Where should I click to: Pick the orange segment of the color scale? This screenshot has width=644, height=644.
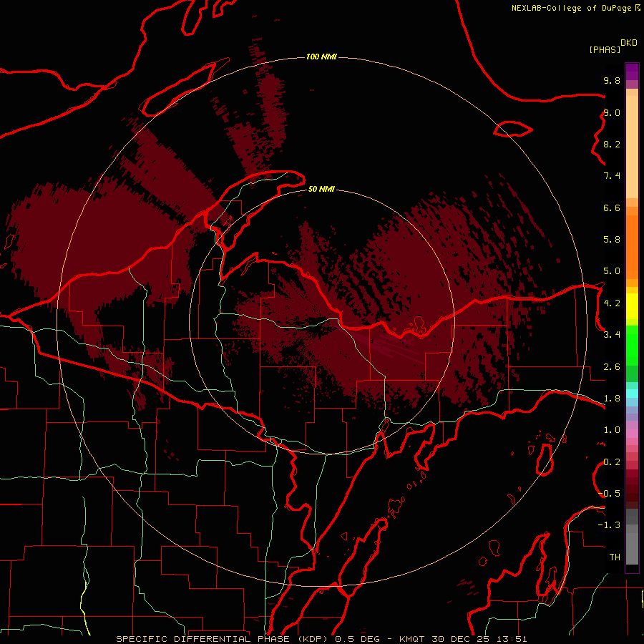point(632,248)
